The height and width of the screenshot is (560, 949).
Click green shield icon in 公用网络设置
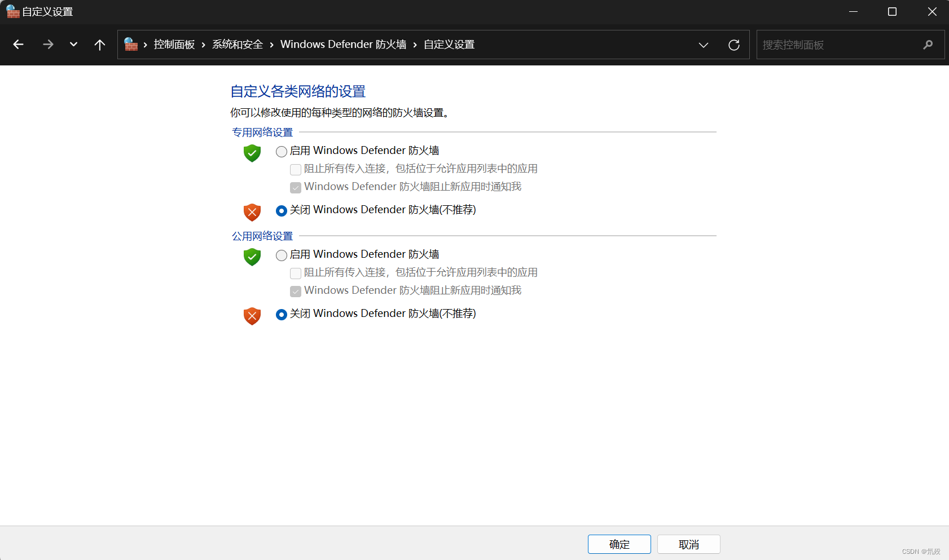click(x=252, y=257)
